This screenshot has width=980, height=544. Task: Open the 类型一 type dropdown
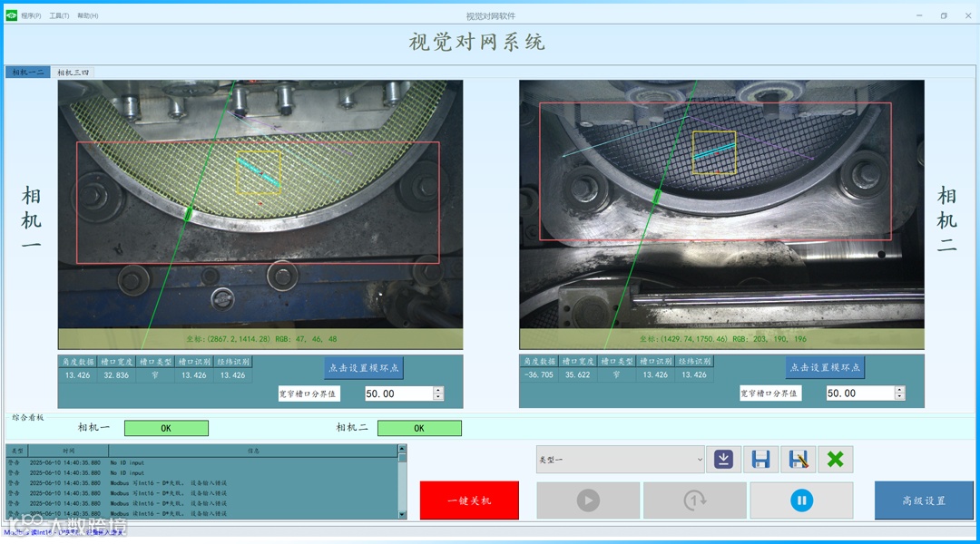pyautogui.click(x=620, y=460)
